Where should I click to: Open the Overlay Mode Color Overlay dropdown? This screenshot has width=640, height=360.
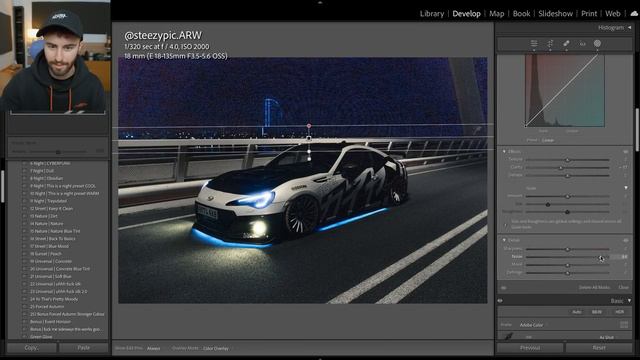click(x=216, y=349)
